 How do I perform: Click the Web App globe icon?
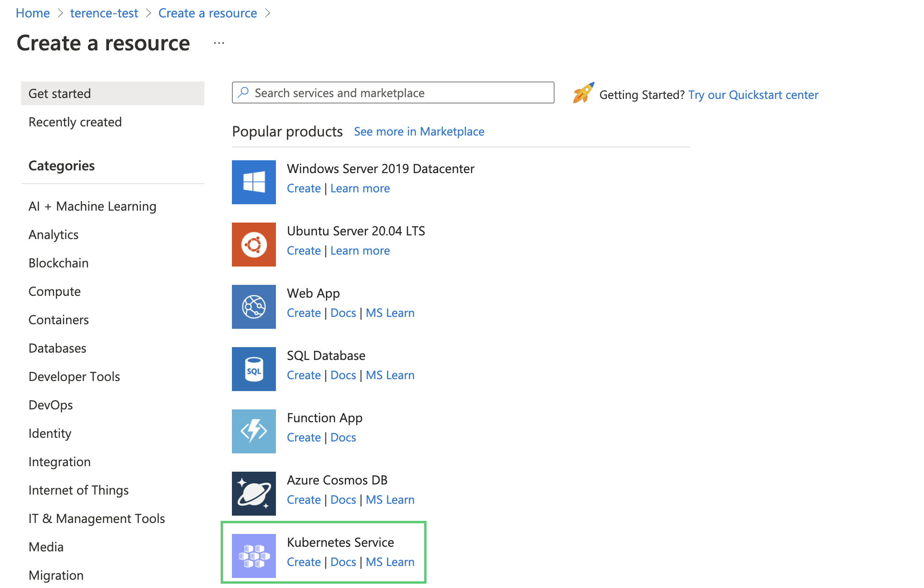click(253, 306)
